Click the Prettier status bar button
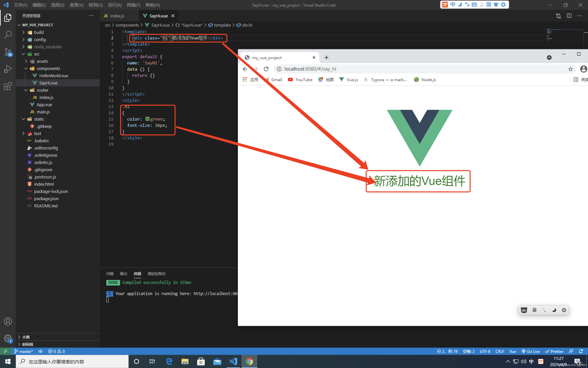Viewport: 588px width, 368px height. [554, 351]
